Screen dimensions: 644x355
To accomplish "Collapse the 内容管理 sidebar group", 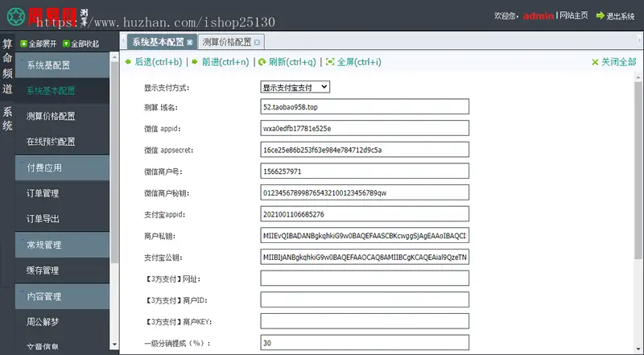I will pos(63,296).
